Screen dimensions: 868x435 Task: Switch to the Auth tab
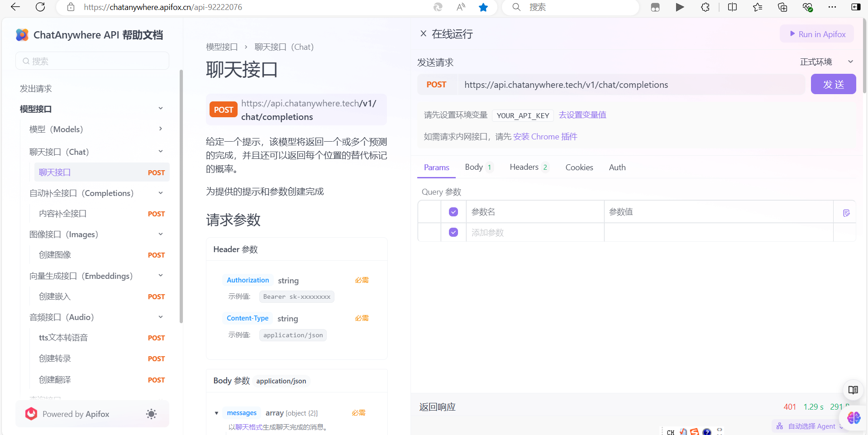pyautogui.click(x=617, y=167)
